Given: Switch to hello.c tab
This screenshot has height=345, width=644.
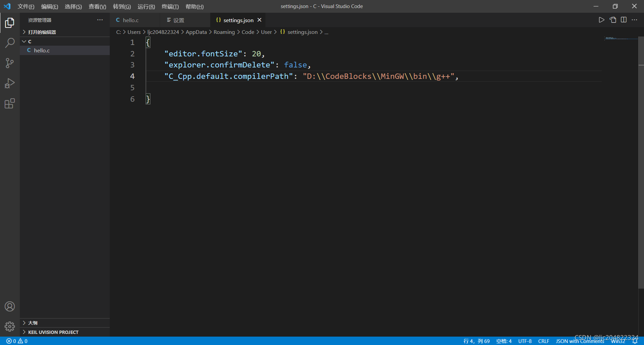Looking at the screenshot, I should 135,20.
